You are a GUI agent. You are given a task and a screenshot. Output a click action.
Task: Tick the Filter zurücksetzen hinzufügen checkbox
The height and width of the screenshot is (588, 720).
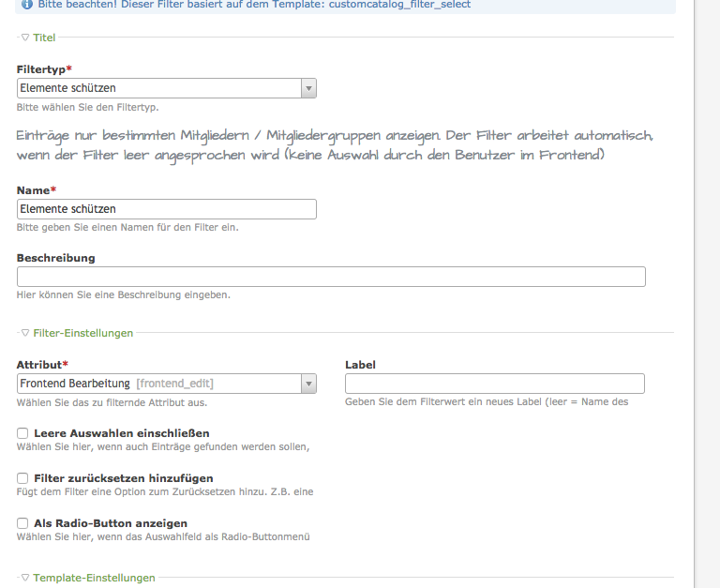(22, 478)
